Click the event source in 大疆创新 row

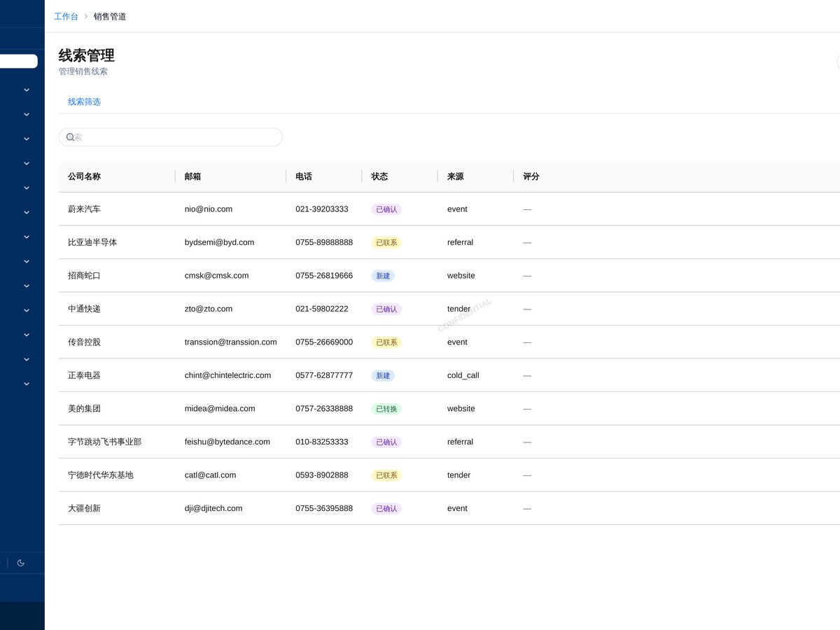[457, 508]
